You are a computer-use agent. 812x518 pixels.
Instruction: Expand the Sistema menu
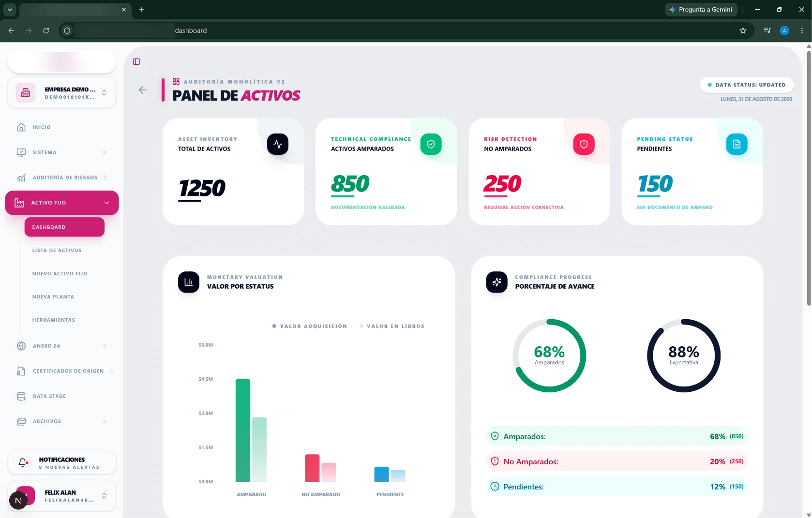(x=61, y=152)
